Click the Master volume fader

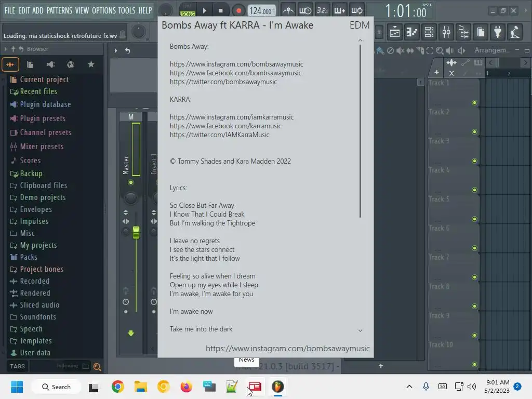click(136, 233)
